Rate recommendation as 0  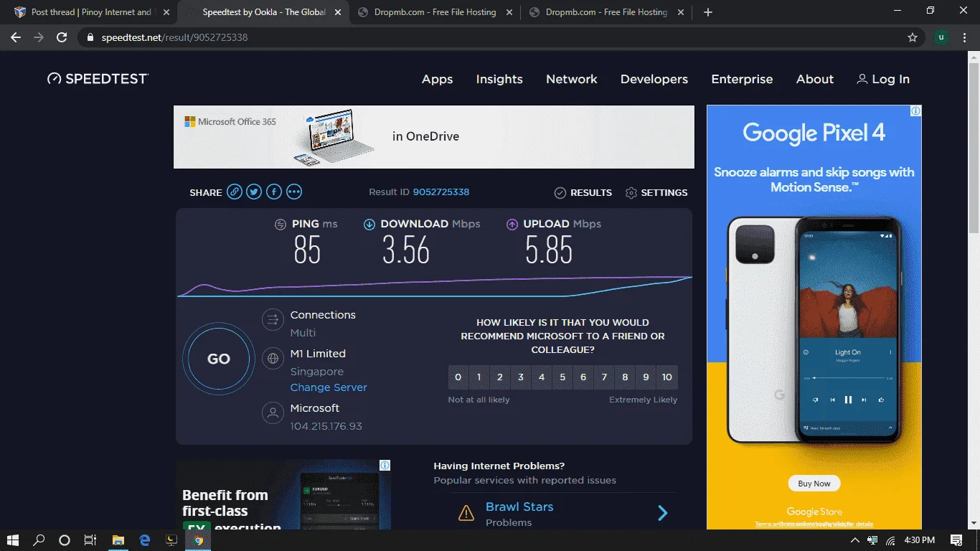[x=458, y=377]
